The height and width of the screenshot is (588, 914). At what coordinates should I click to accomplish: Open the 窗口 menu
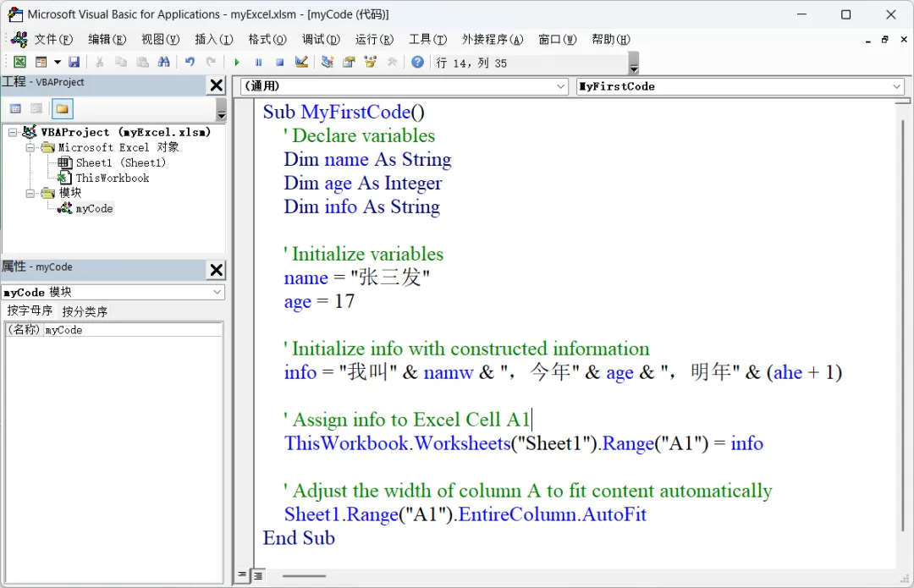tap(557, 40)
